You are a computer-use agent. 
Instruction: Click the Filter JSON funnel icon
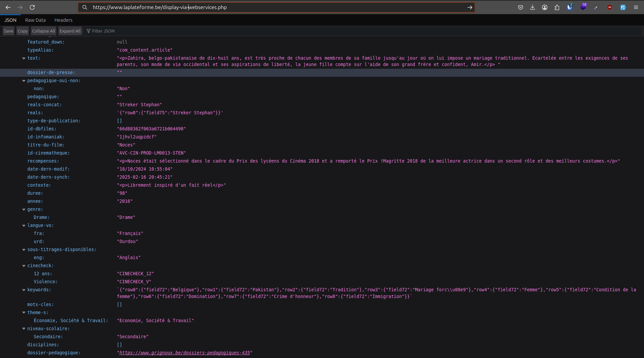click(89, 31)
